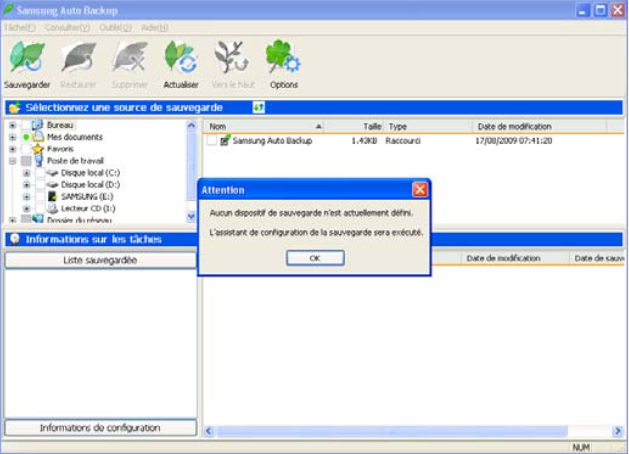The height and width of the screenshot is (454, 629).
Task: Expand the Dossier du réseau node
Action: (x=12, y=220)
